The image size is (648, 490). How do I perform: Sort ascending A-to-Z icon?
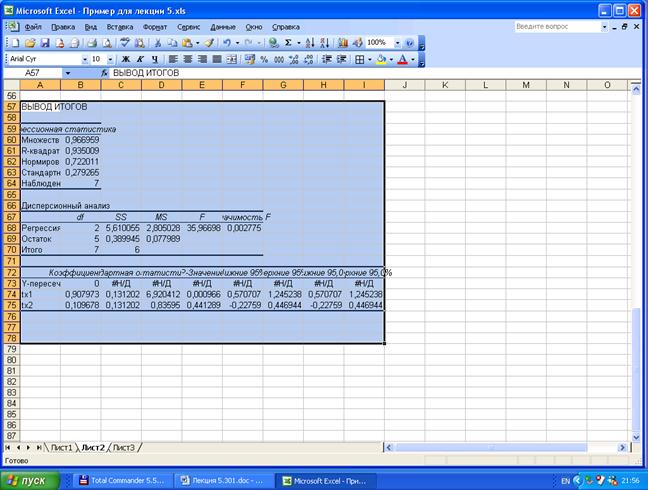coord(310,43)
